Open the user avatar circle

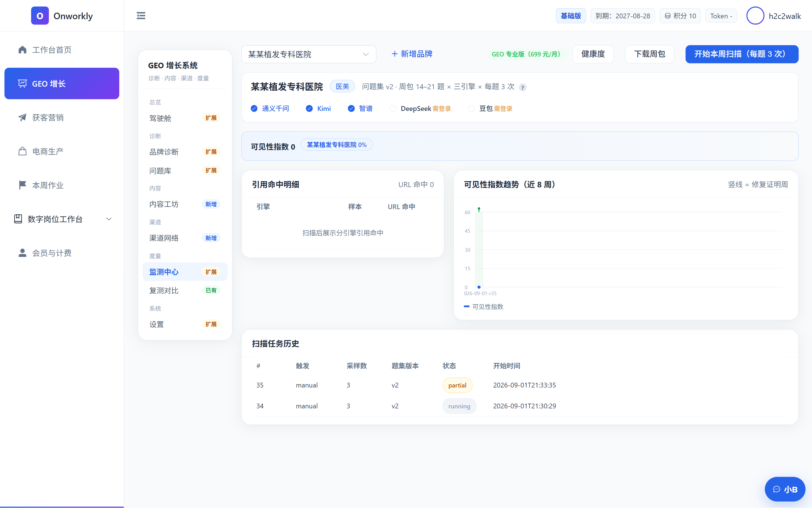755,16
